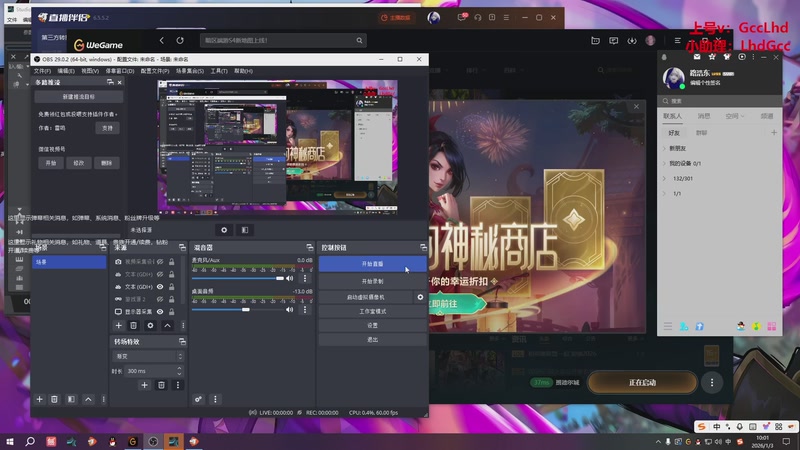Open advanced audio properties gears icon

[198, 399]
